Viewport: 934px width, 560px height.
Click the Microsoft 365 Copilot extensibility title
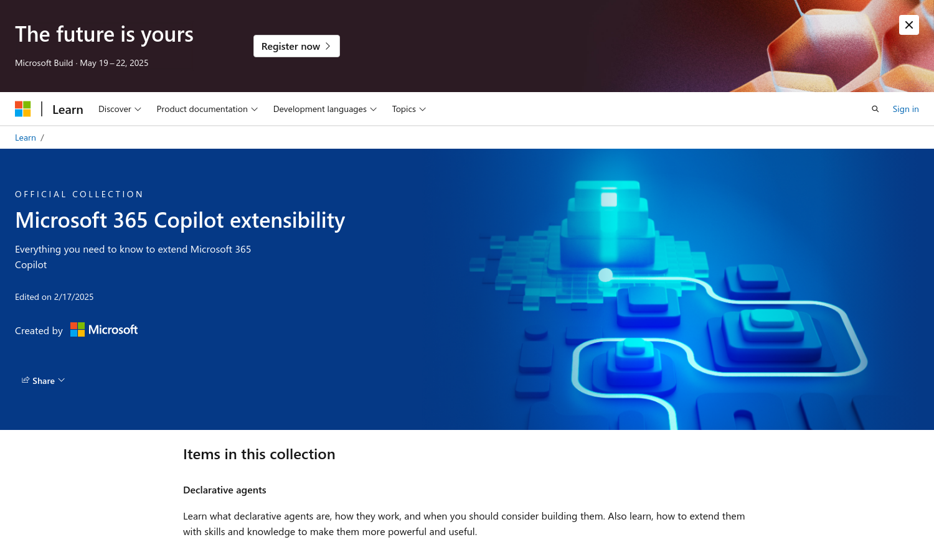point(179,220)
